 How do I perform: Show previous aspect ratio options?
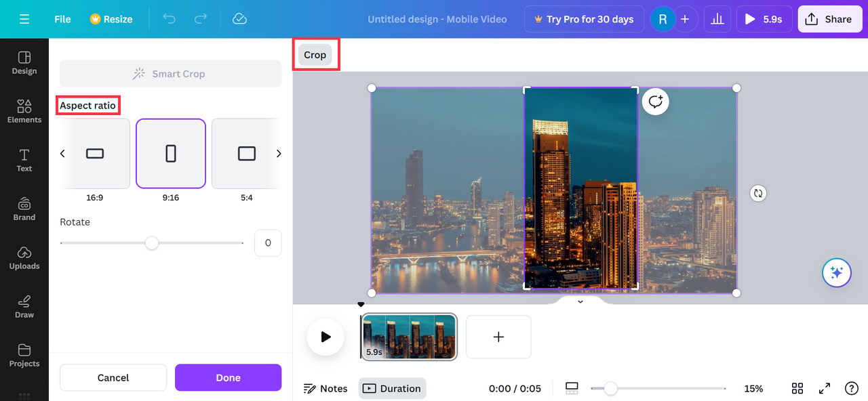[x=62, y=154]
